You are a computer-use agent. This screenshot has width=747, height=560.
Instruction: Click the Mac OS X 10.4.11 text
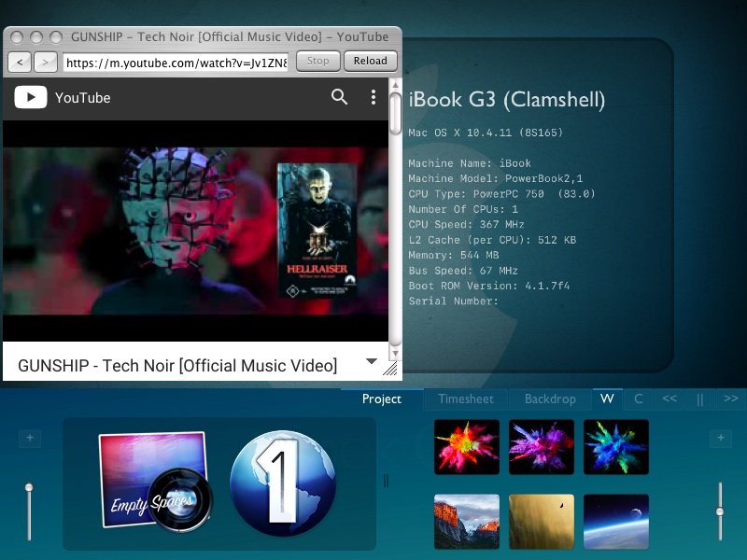pos(486,133)
